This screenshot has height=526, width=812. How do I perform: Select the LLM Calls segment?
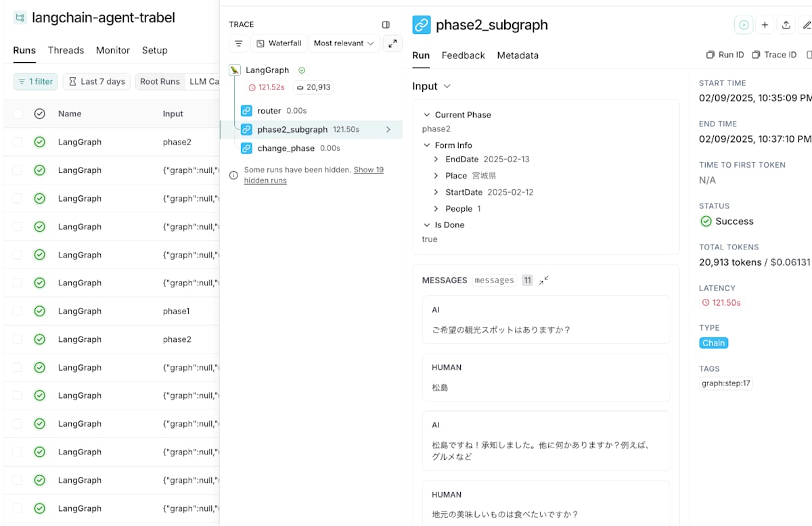pyautogui.click(x=203, y=81)
